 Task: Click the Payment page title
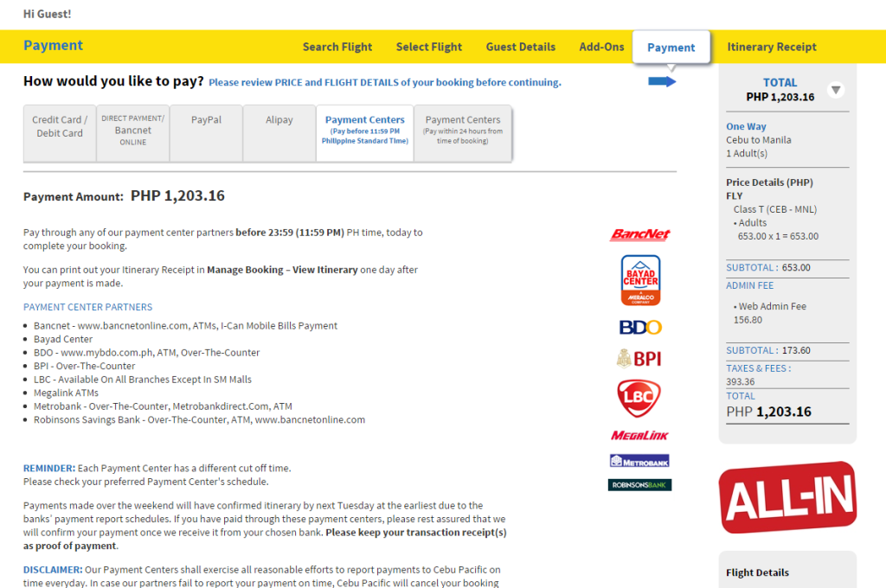53,46
